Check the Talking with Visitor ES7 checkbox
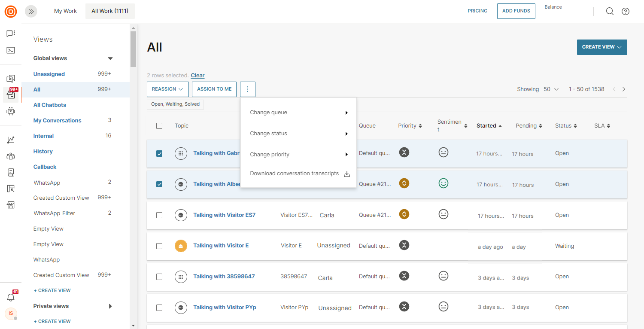Image resolution: width=644 pixels, height=329 pixels. [159, 215]
